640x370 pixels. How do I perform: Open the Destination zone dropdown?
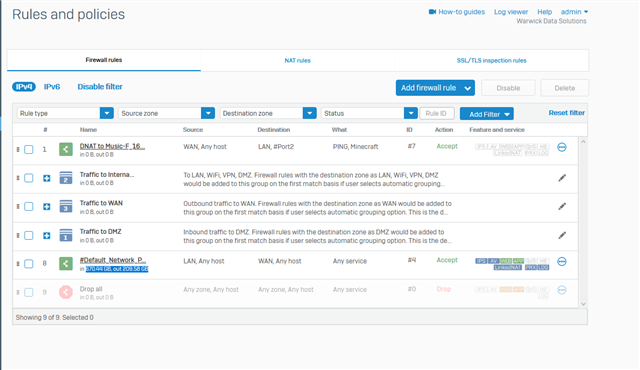(268, 113)
